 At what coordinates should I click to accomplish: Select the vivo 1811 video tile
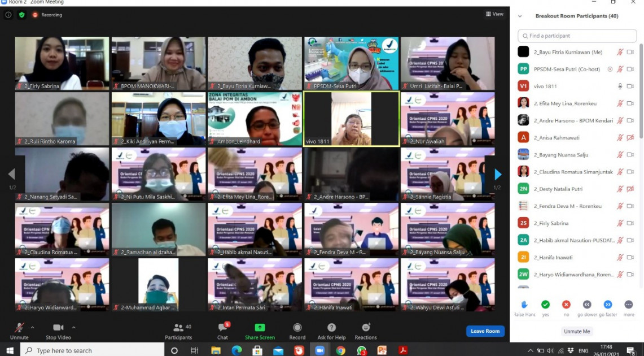tap(351, 119)
